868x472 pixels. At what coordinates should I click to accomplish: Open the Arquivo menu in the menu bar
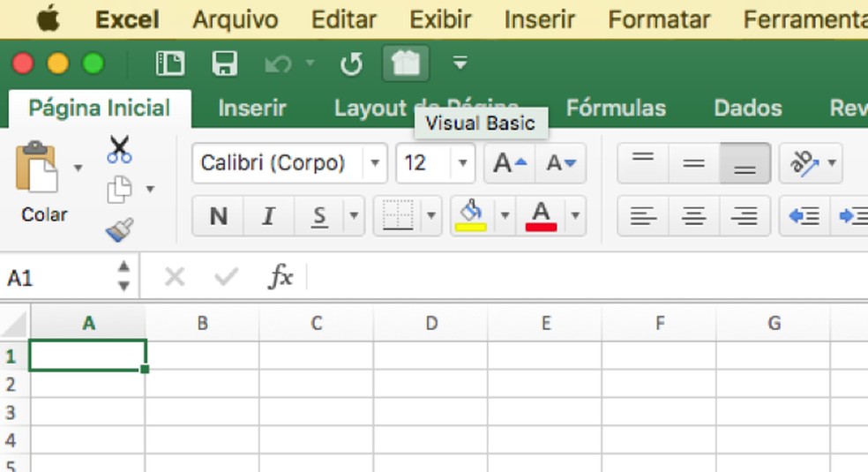(x=235, y=19)
